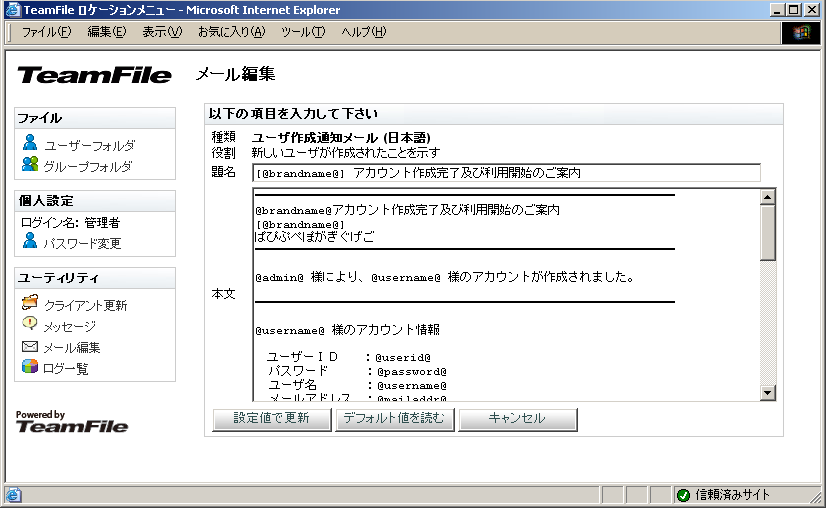This screenshot has height=508, width=826.
Task: Click the password change person icon
Action: click(30, 241)
